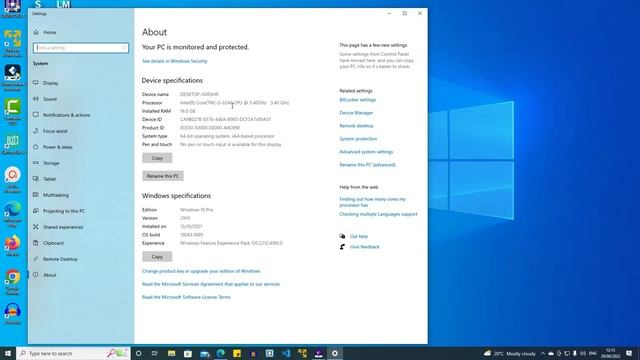Open notification center icon
This screenshot has width=640, height=360.
[x=629, y=353]
